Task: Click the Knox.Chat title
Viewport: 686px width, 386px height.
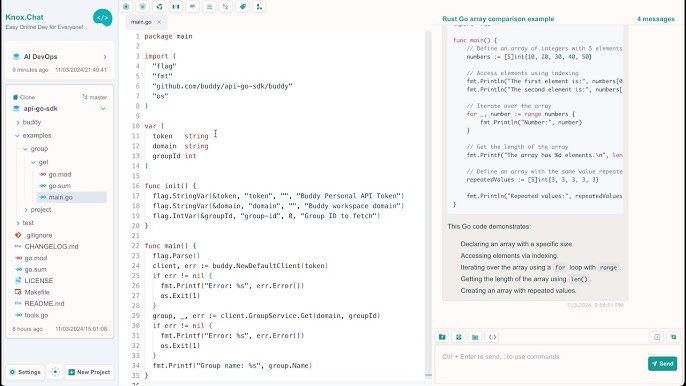Action: click(24, 17)
